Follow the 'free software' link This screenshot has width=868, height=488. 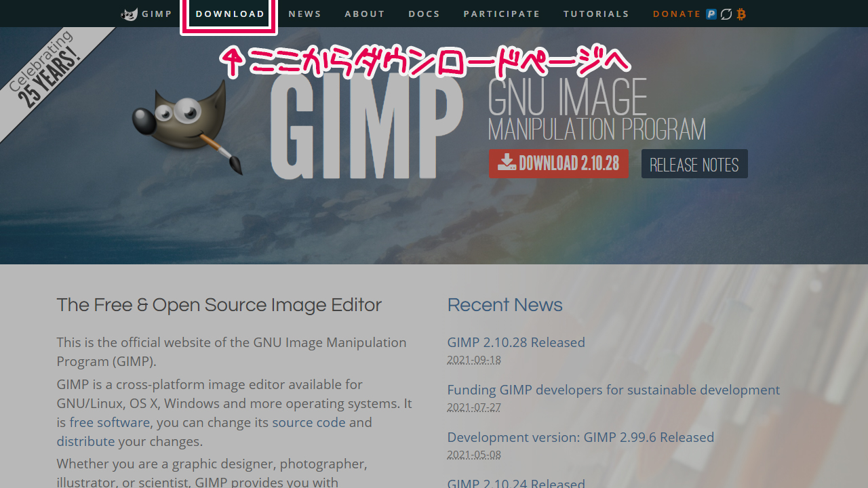(x=109, y=422)
